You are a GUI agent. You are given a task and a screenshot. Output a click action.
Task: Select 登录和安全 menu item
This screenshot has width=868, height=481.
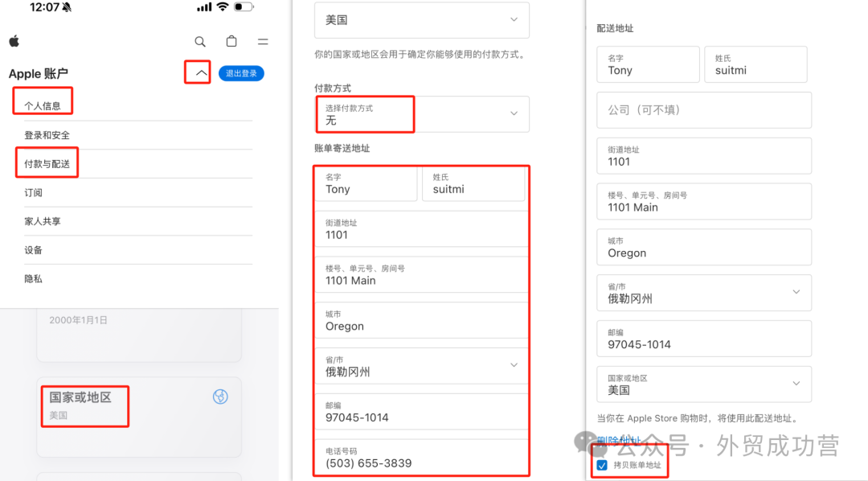pos(47,135)
